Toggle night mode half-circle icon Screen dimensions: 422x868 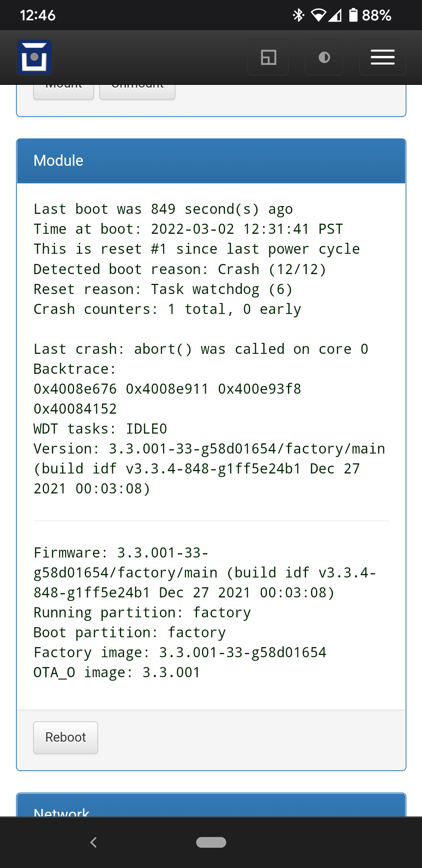[x=324, y=57]
